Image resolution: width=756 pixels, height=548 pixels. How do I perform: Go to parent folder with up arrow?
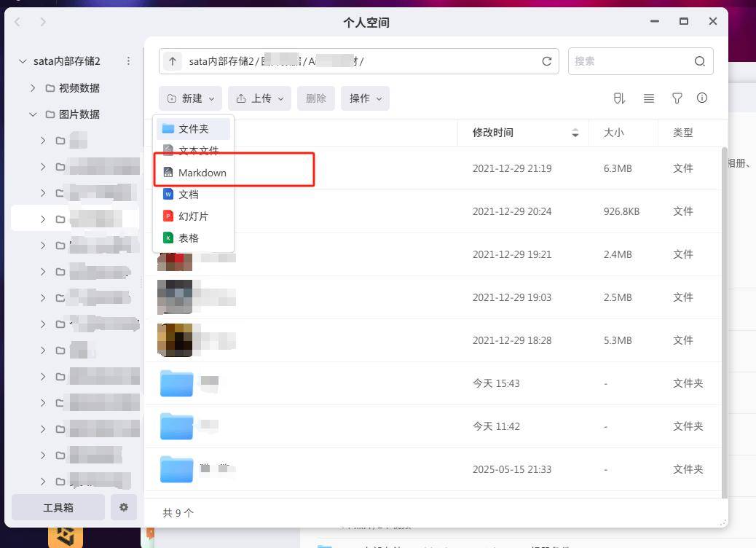(173, 61)
